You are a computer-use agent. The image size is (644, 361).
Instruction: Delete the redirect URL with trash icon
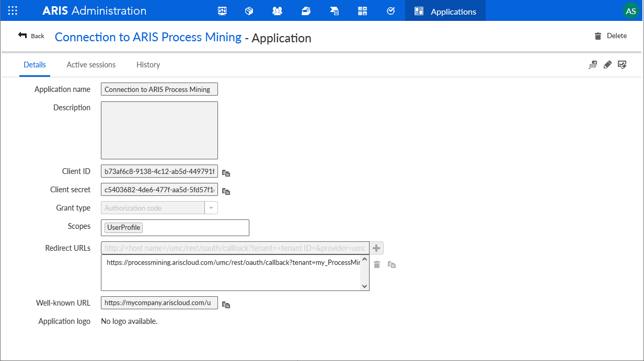[x=377, y=265]
